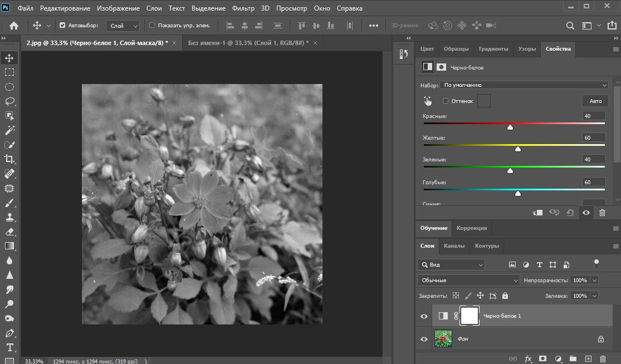Select the Eraser tool
The image size is (621, 364).
pyautogui.click(x=9, y=232)
